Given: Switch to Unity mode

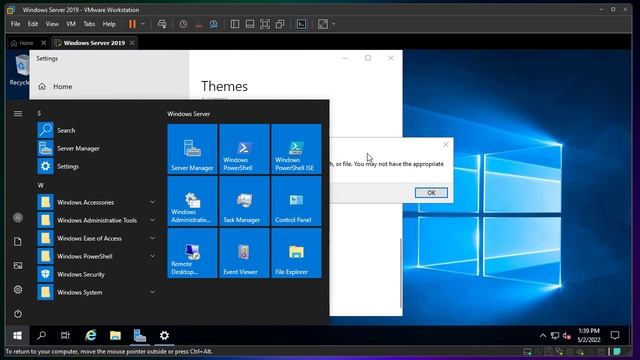Looking at the screenshot, I should click(x=280, y=24).
